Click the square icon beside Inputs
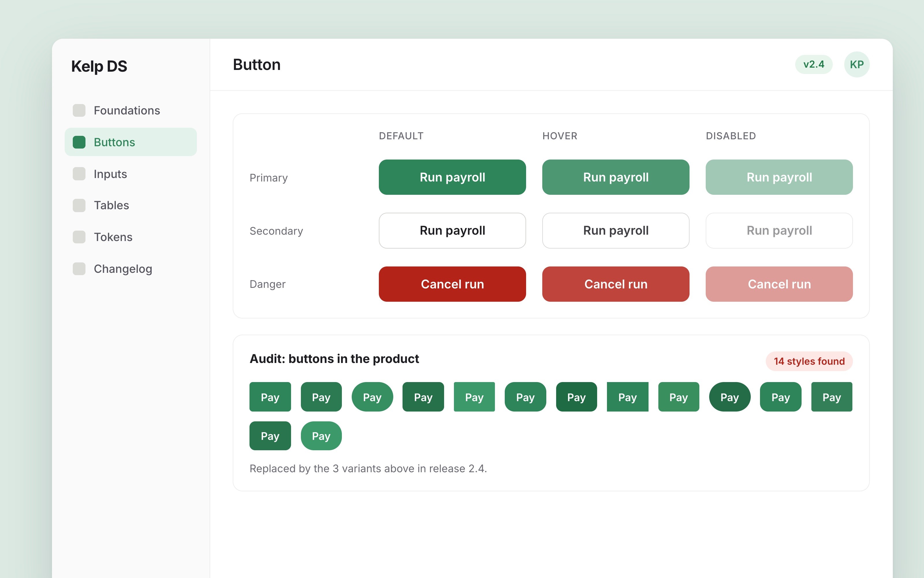This screenshot has width=924, height=578. click(x=79, y=174)
